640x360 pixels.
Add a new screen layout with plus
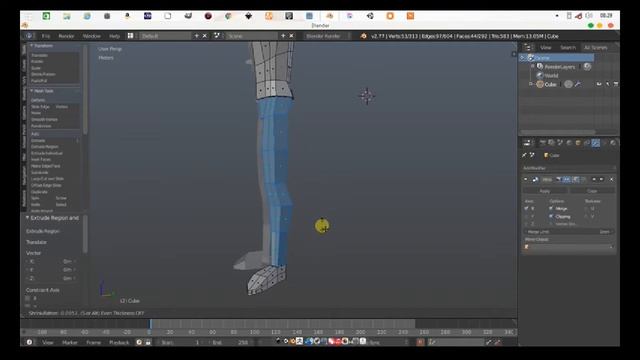coord(196,36)
